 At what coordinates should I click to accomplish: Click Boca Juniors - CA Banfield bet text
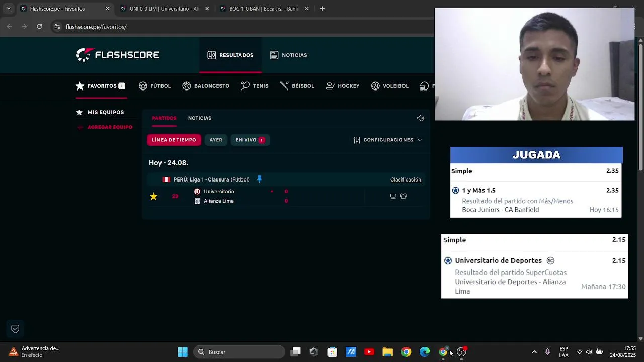tap(501, 210)
